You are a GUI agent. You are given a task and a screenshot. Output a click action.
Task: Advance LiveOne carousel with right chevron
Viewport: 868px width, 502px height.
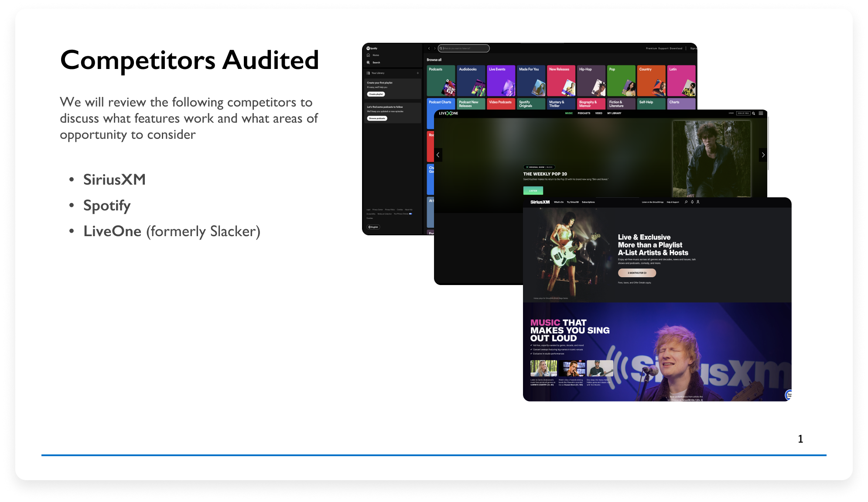[763, 155]
